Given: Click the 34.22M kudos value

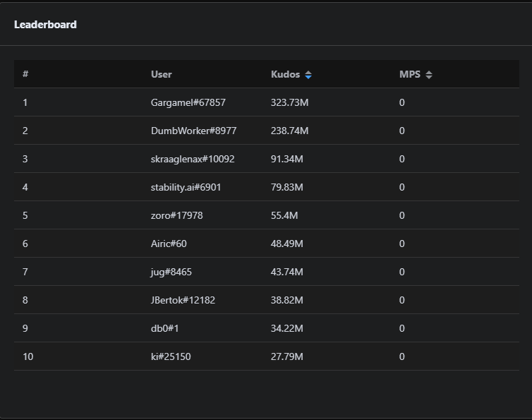Looking at the screenshot, I should tap(286, 328).
